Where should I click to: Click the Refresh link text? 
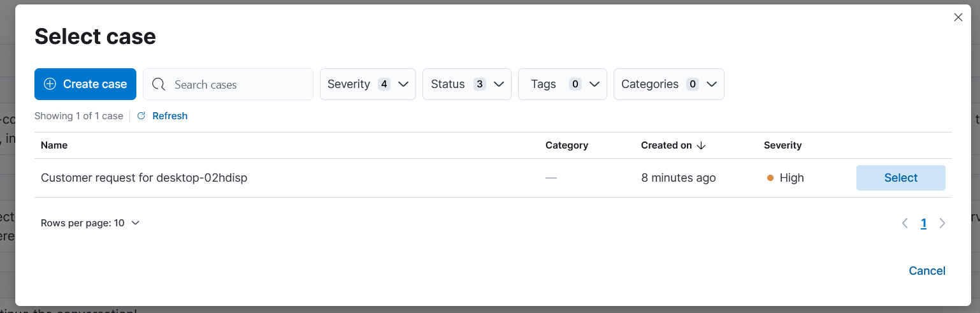point(169,116)
